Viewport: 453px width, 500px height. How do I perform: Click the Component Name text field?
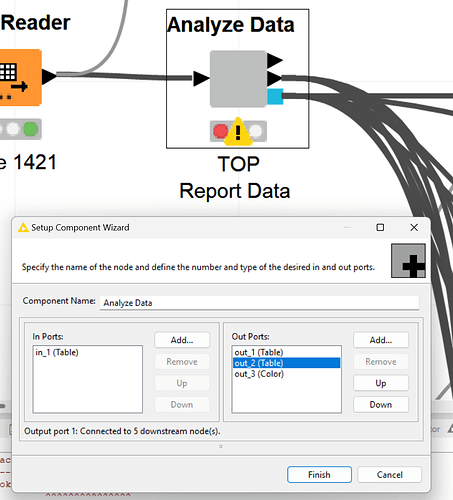(259, 303)
